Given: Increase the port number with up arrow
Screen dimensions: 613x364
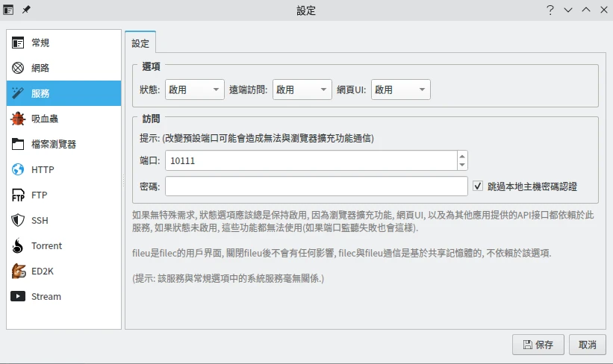Looking at the screenshot, I should [x=462, y=156].
